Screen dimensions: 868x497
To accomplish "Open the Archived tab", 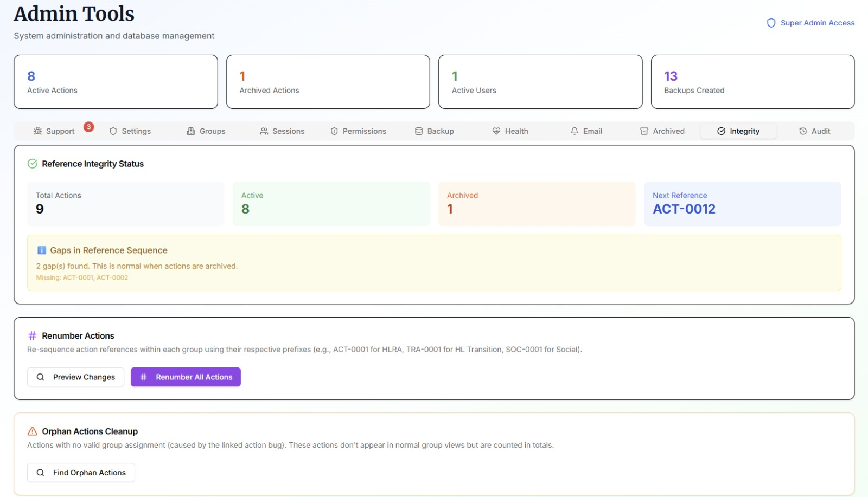I will click(662, 131).
